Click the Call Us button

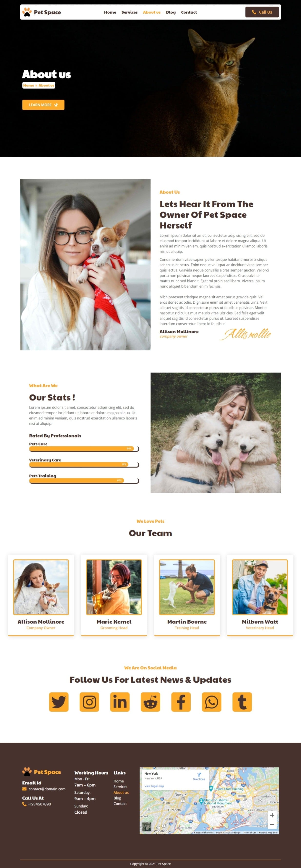(262, 12)
